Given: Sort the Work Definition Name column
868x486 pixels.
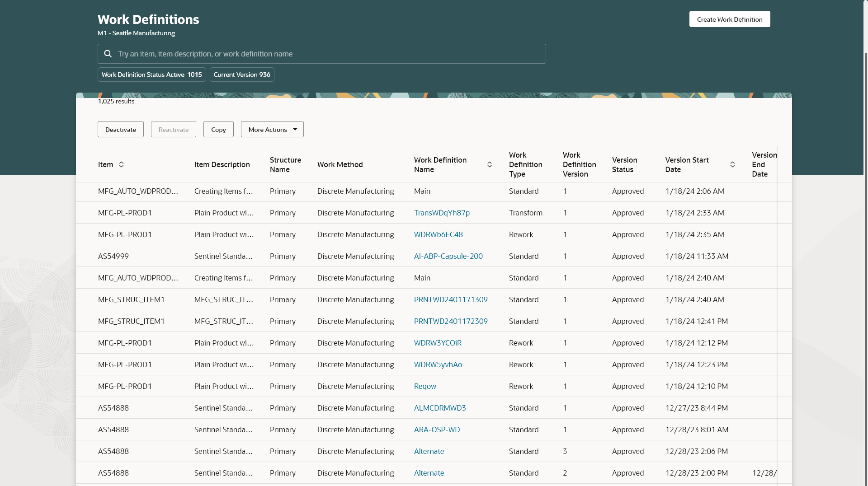Looking at the screenshot, I should (489, 164).
